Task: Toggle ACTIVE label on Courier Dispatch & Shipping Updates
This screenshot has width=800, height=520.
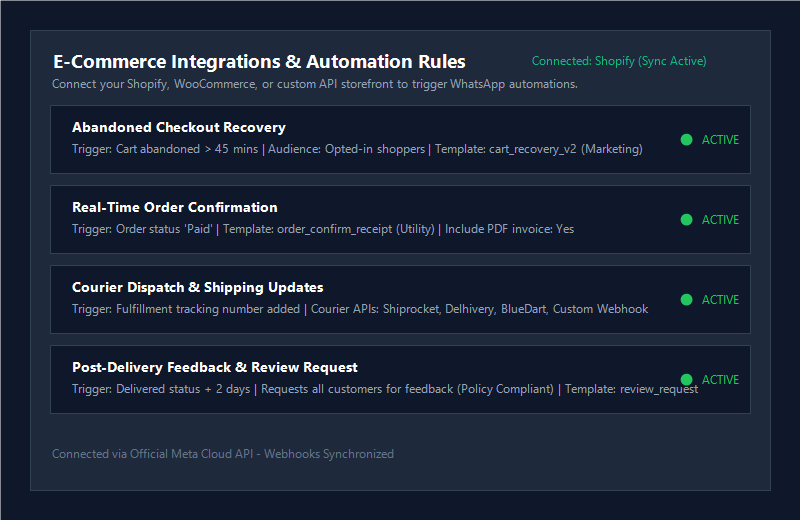Action: [x=720, y=300]
